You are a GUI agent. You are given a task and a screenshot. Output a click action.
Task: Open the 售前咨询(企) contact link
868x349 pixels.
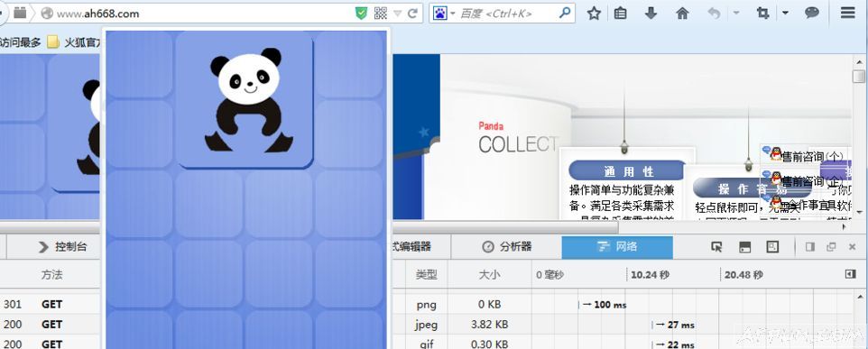(812, 181)
